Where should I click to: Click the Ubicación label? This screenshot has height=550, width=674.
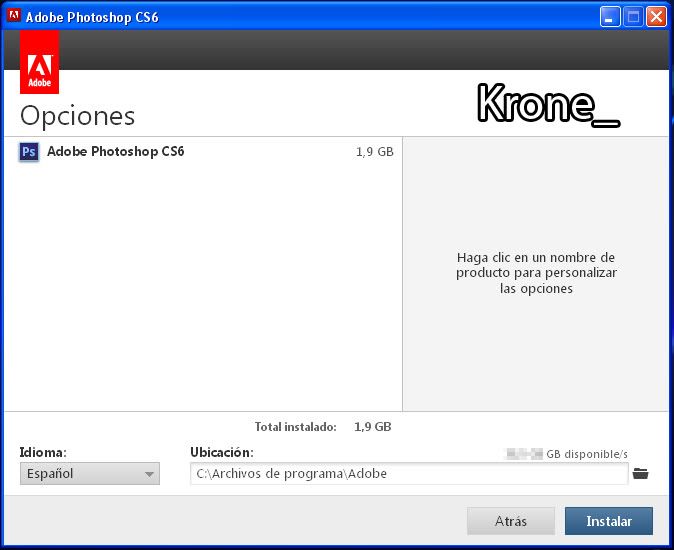pyautogui.click(x=222, y=452)
